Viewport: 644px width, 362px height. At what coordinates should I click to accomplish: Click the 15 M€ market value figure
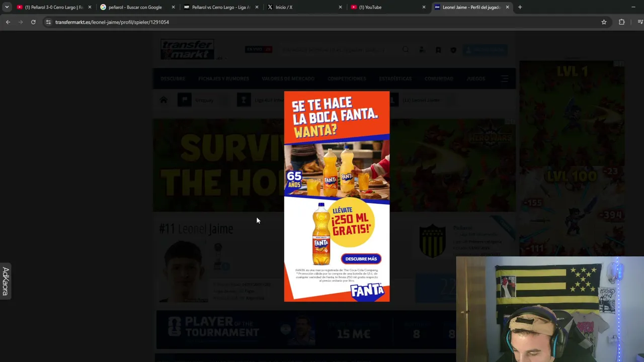tap(354, 334)
